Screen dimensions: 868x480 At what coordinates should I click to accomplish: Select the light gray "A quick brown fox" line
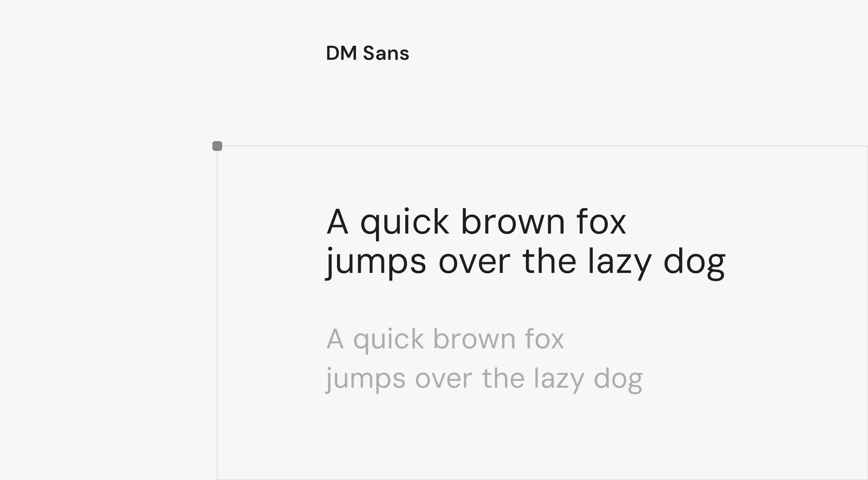(x=445, y=340)
